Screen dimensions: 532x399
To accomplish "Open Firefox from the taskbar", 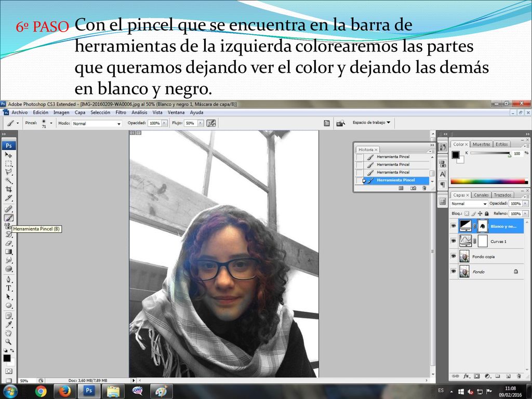I will tap(64, 391).
